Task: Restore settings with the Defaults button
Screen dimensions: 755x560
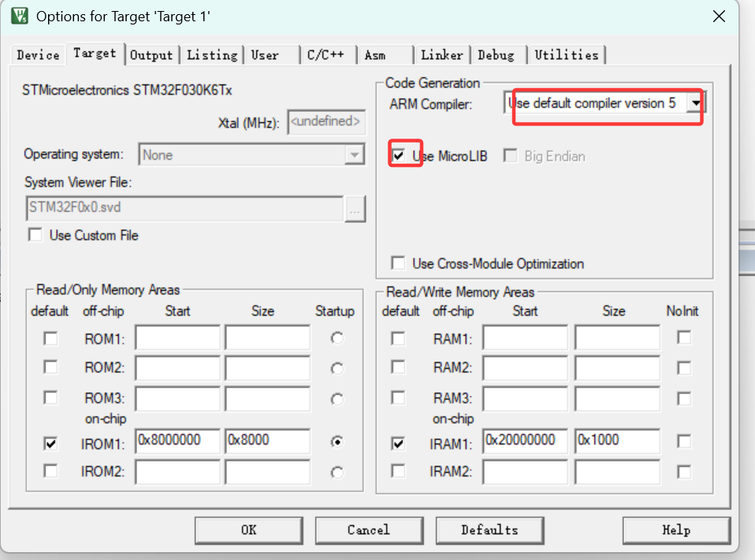Action: point(489,530)
